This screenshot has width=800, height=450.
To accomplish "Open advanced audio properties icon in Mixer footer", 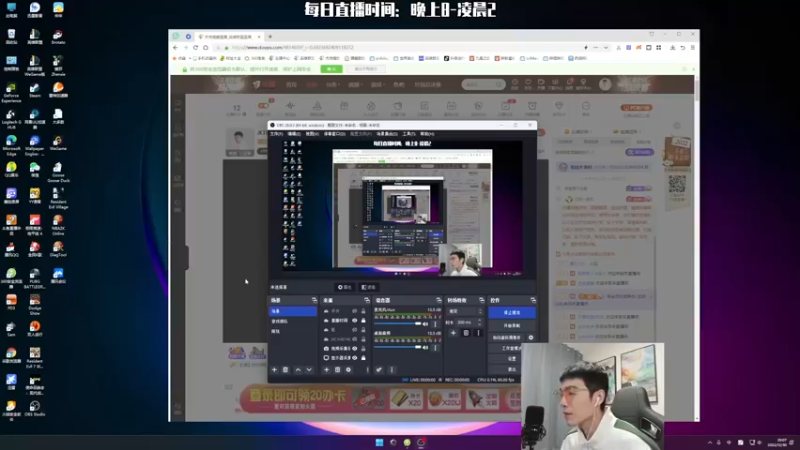I will point(379,370).
